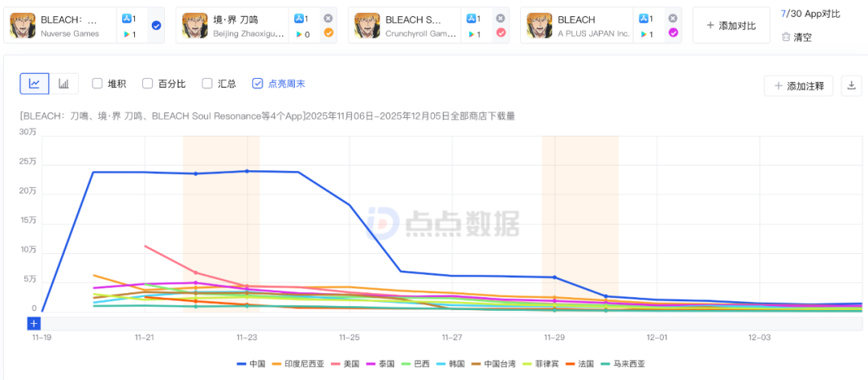Click the blue plus icon below chart
This screenshot has height=380, width=868.
[34, 324]
